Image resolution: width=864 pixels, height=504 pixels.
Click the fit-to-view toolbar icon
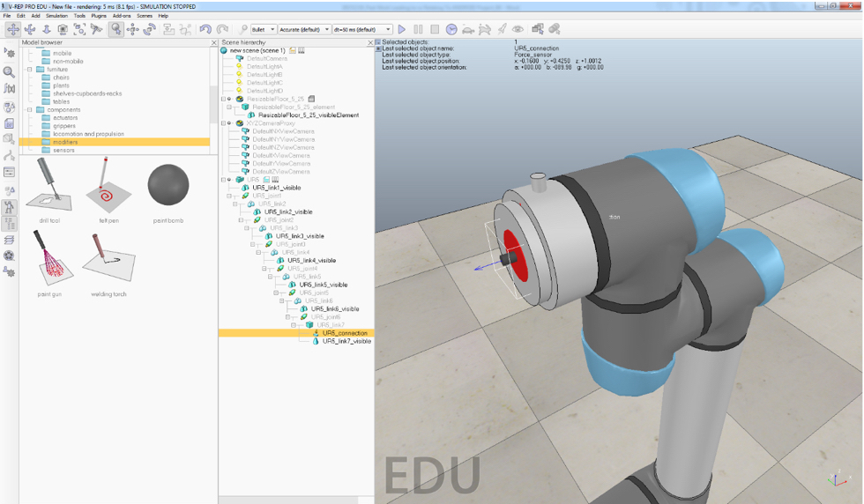point(80,29)
